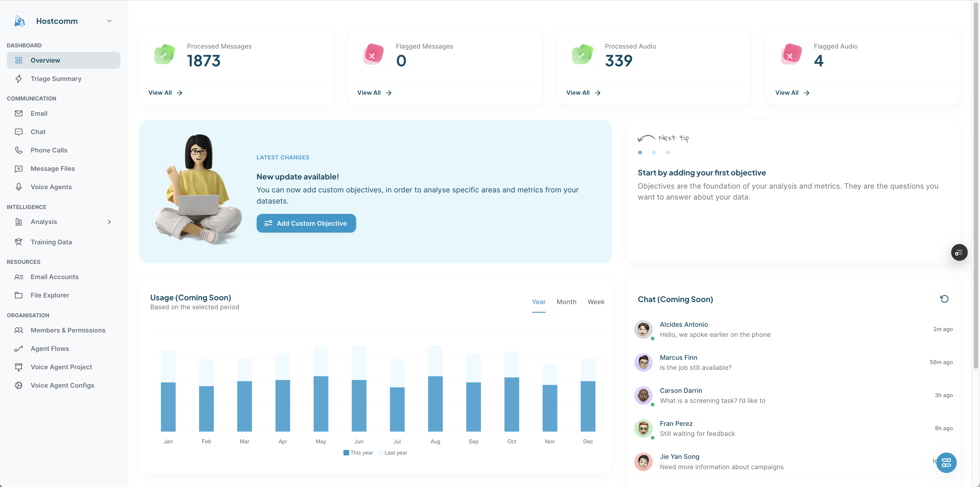Select the third tip carousel dot
The width and height of the screenshot is (980, 487).
pos(667,152)
